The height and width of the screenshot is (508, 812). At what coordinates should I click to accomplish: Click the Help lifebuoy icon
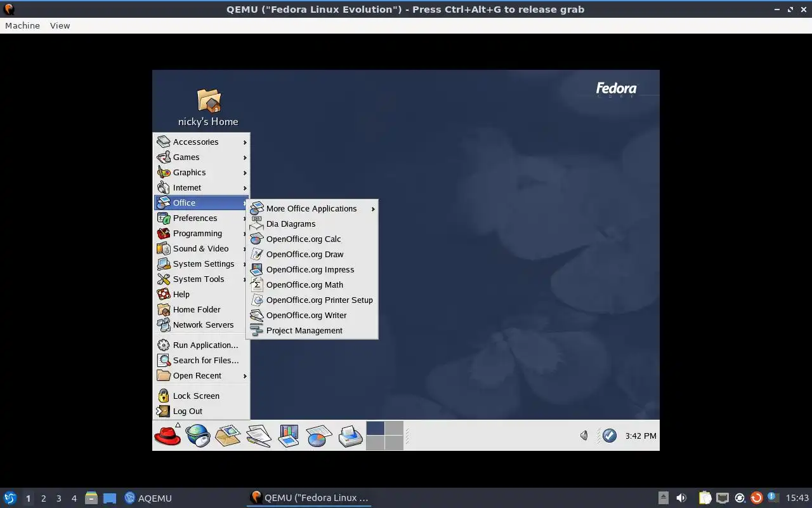164,294
